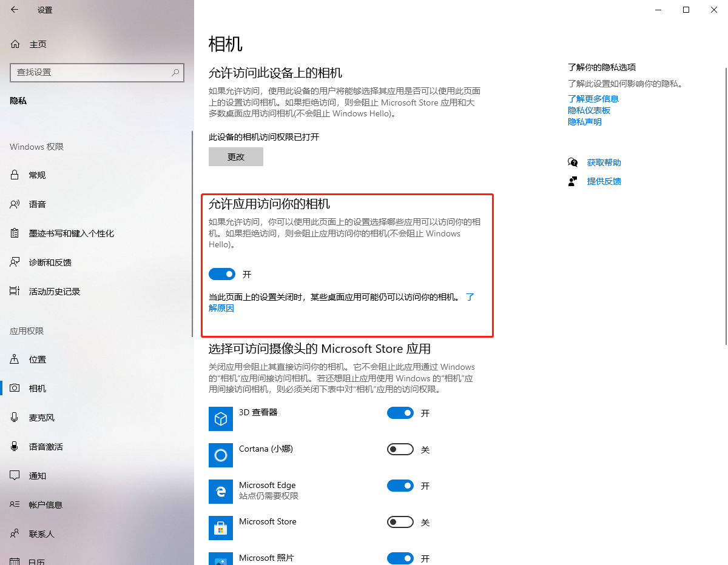Open the 麦克风 settings icon in sidebar
The image size is (728, 565).
tap(15, 417)
